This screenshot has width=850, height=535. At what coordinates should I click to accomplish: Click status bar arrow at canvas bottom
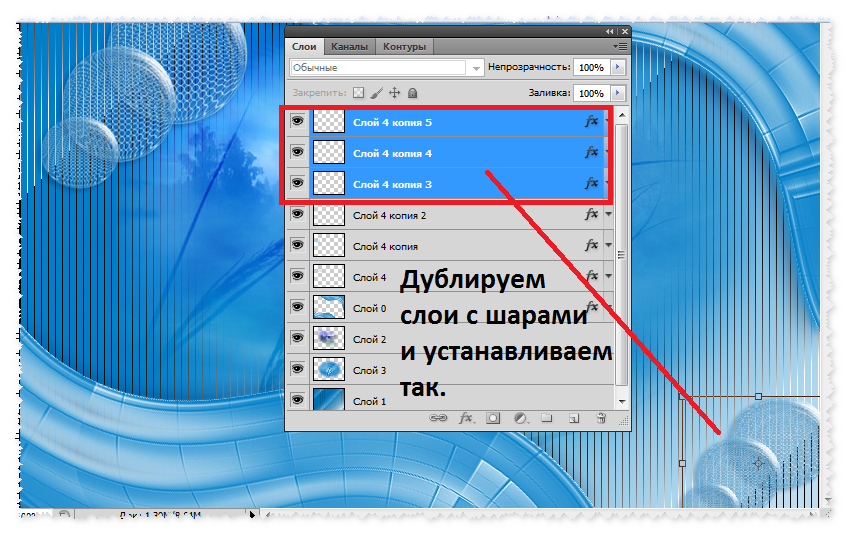pyautogui.click(x=252, y=514)
